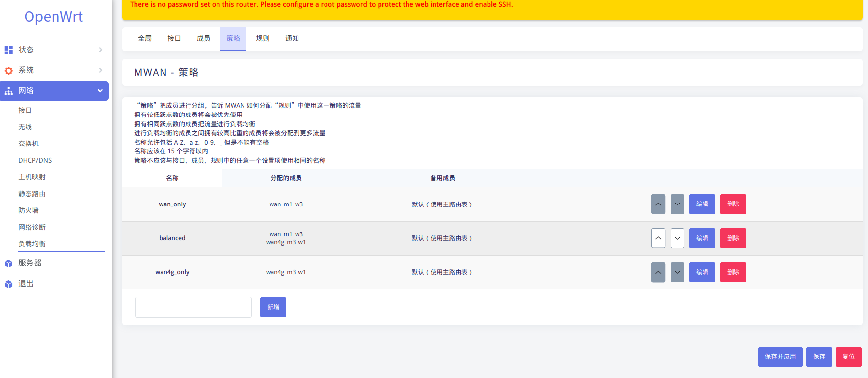Click the 分配的成员 column header
Viewport: 868px width, 378px height.
[x=286, y=178]
